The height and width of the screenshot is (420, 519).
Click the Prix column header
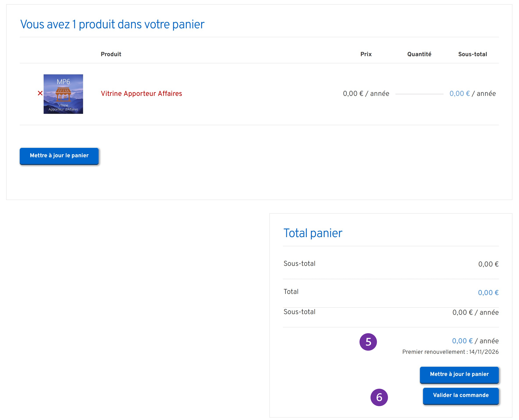click(x=366, y=54)
